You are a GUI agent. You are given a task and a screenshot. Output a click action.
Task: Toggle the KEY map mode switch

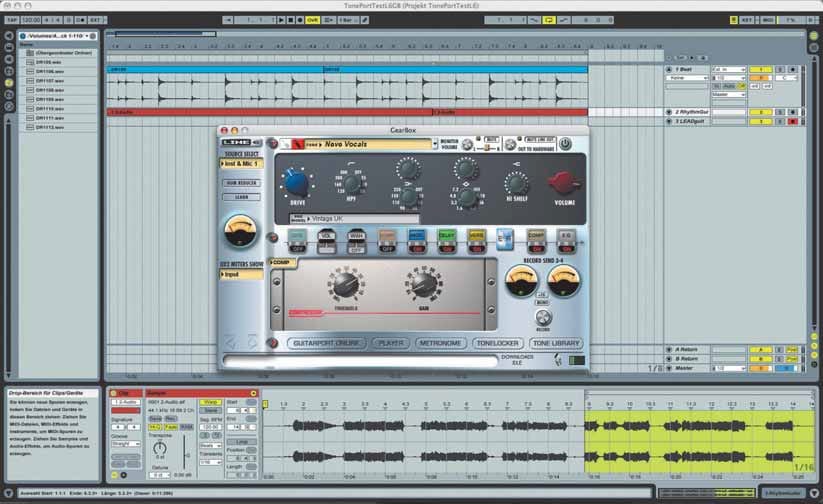click(x=746, y=20)
